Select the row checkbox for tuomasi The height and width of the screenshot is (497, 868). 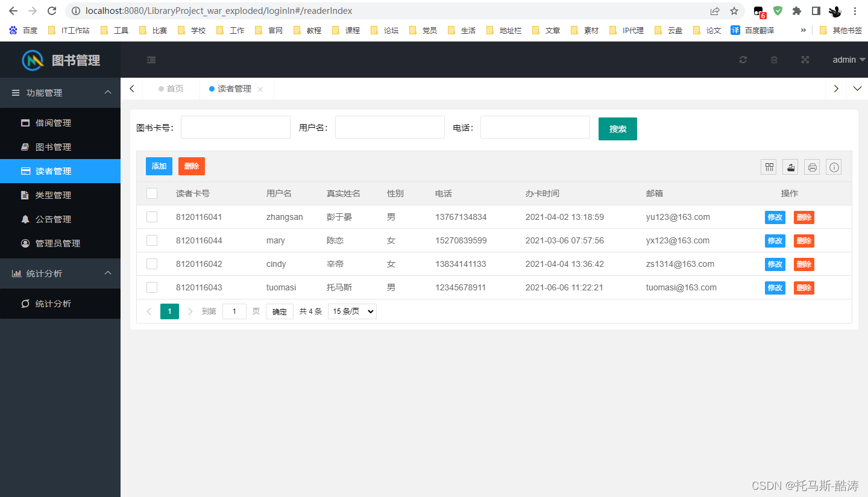(152, 287)
